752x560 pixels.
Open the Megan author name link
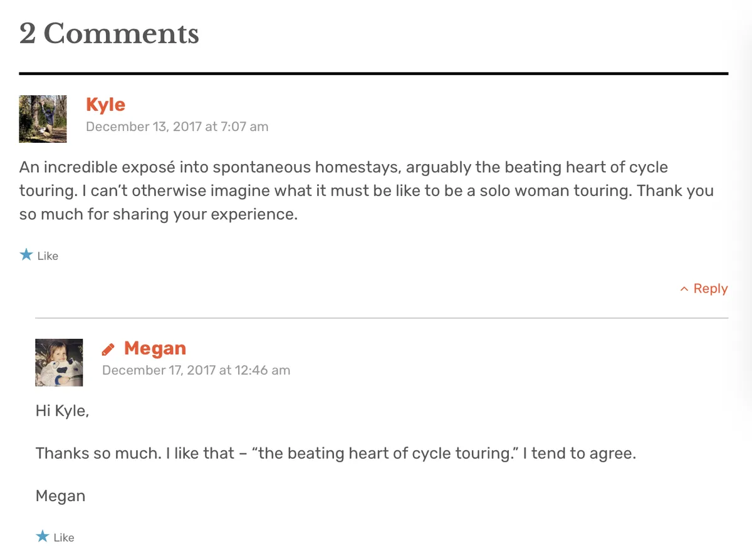(155, 348)
